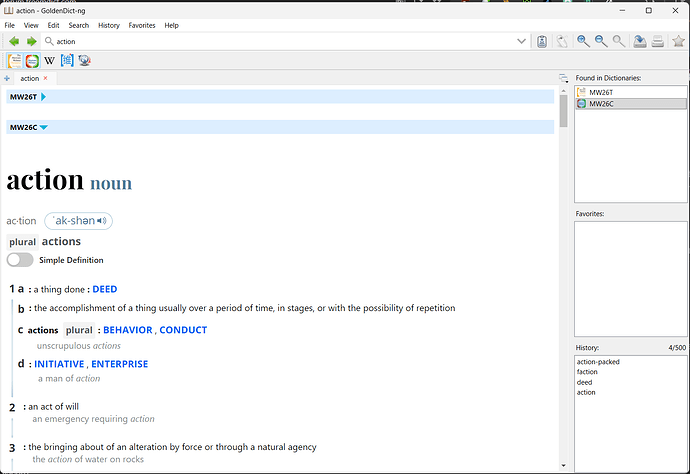690x474 pixels.
Task: Enable the Simple Definition switch
Action: click(x=20, y=260)
